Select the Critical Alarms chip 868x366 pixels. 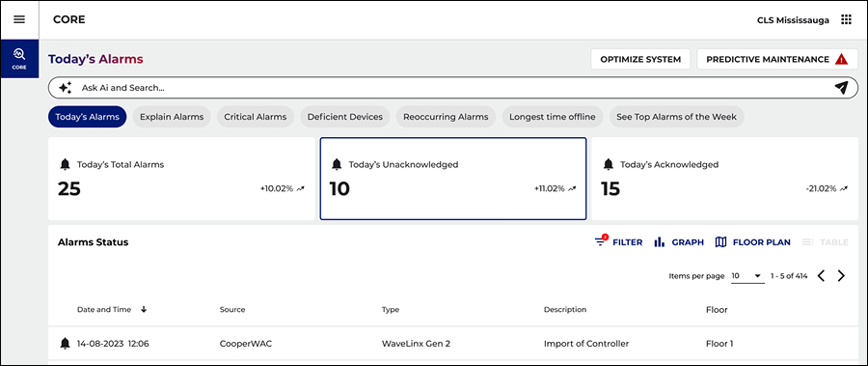click(x=256, y=117)
